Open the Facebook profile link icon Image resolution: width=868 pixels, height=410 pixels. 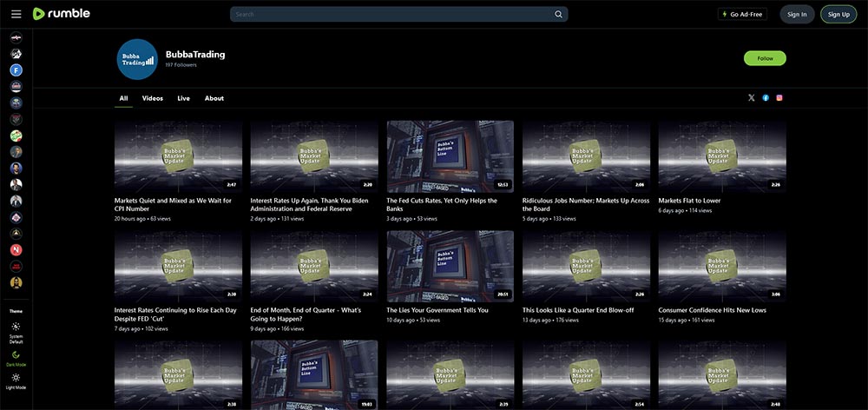coord(766,98)
